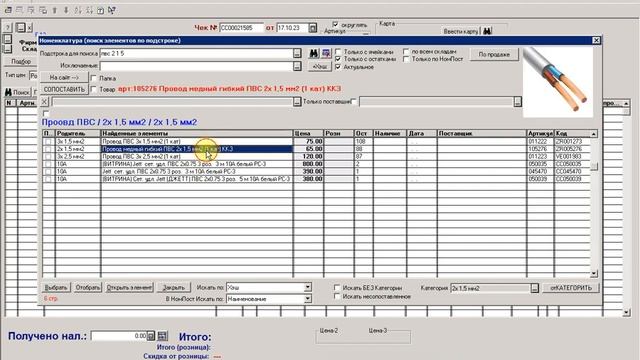The image size is (640, 360).
Task: Enable по всем складам checkbox
Action: [406, 52]
